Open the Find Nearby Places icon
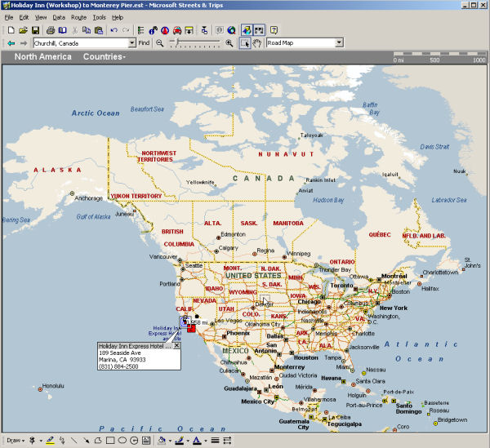 pyautogui.click(x=154, y=30)
